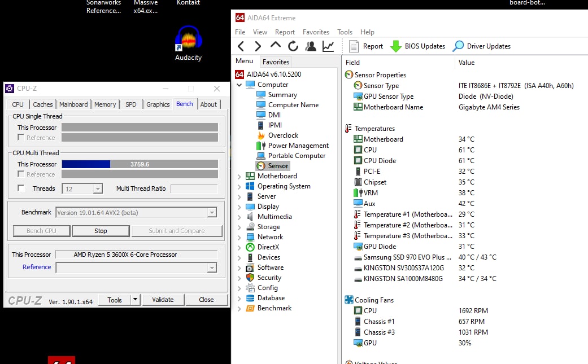Switch to the Memory tab in CPU-Z
The height and width of the screenshot is (364, 588).
coord(105,104)
